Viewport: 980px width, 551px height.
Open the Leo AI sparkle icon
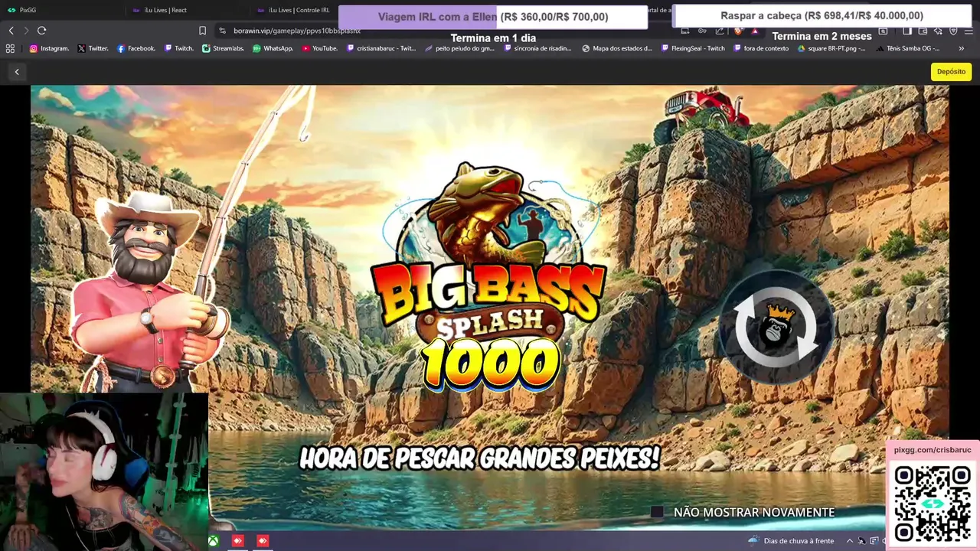[x=938, y=31]
